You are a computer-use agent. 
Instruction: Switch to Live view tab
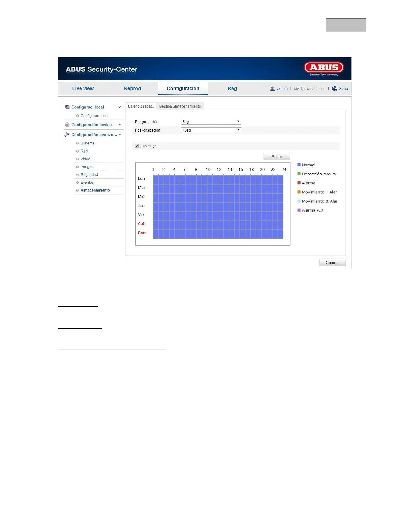click(83, 88)
